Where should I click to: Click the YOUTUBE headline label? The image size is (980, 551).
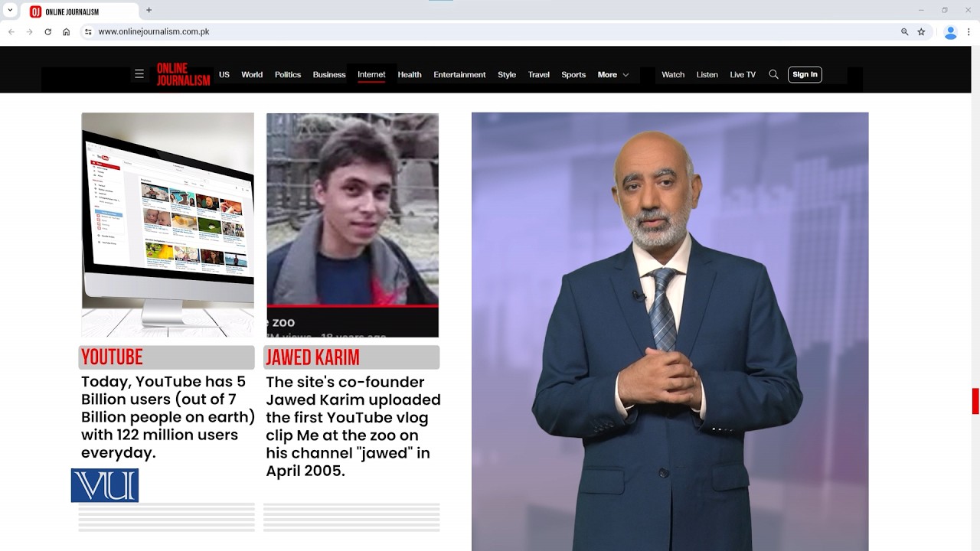(x=166, y=357)
